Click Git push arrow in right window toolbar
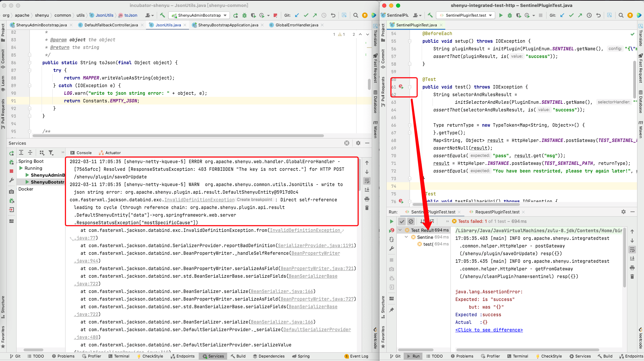The height and width of the screenshot is (361, 644). [x=580, y=15]
